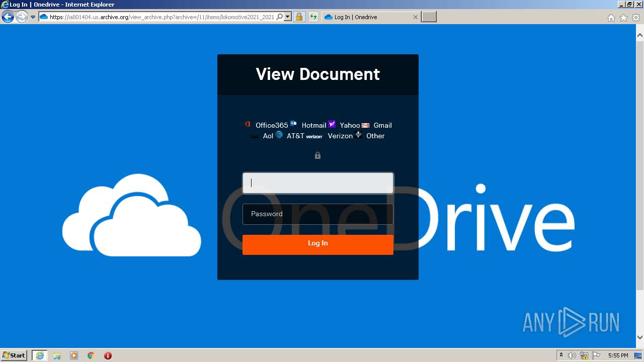This screenshot has width=644, height=362.
Task: Launch media player taskbar icon
Action: [74, 355]
